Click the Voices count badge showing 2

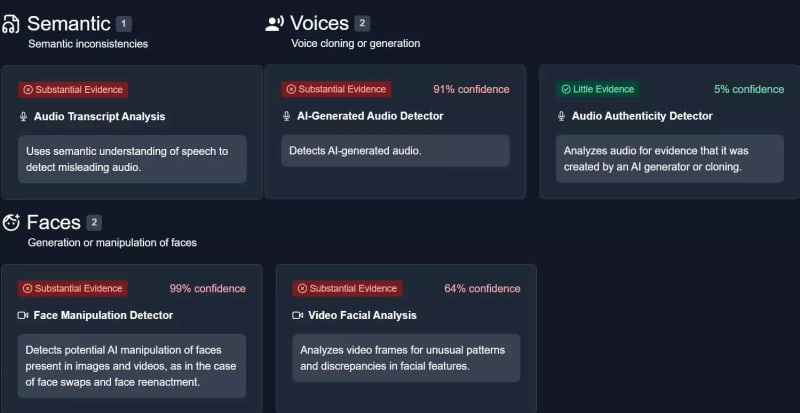point(362,23)
